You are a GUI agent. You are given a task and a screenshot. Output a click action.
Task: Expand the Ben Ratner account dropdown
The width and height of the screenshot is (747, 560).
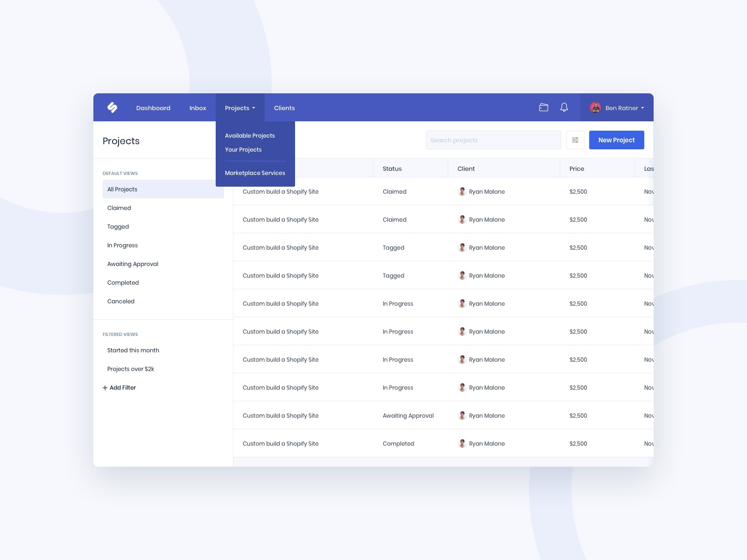(621, 108)
